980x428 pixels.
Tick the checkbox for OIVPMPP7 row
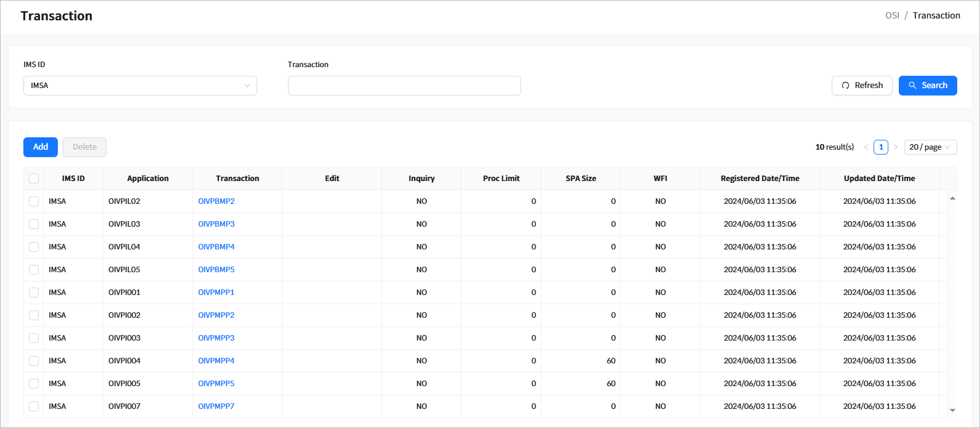click(x=34, y=406)
